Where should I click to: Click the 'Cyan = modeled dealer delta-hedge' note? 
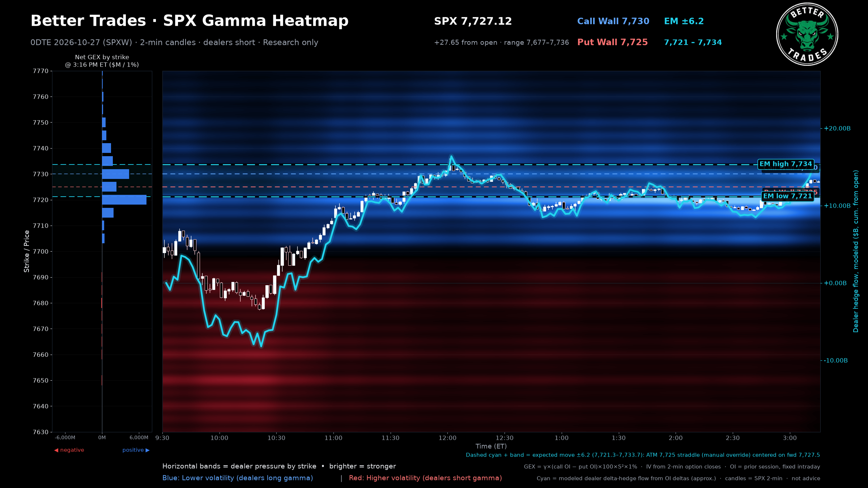pos(678,479)
